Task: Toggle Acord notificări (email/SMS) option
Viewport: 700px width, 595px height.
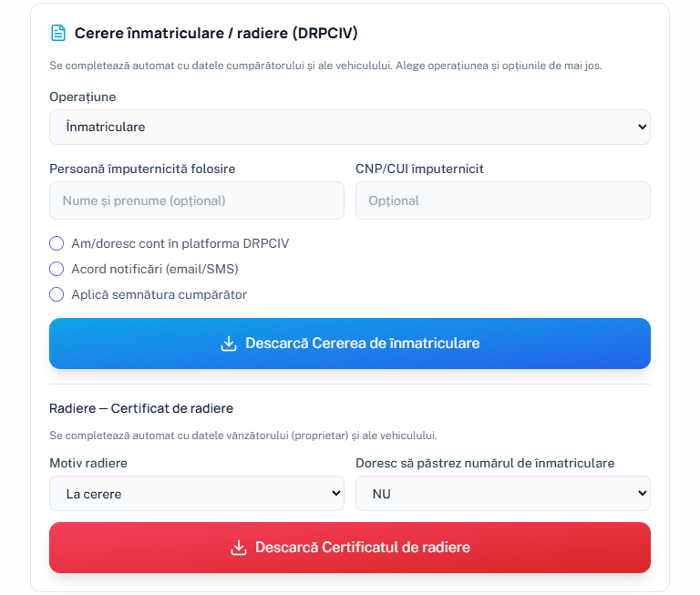Action: click(57, 269)
